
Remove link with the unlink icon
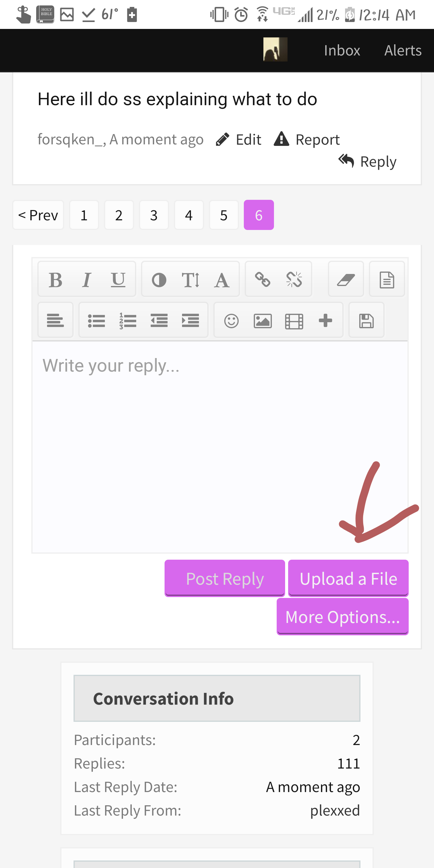coord(294,280)
